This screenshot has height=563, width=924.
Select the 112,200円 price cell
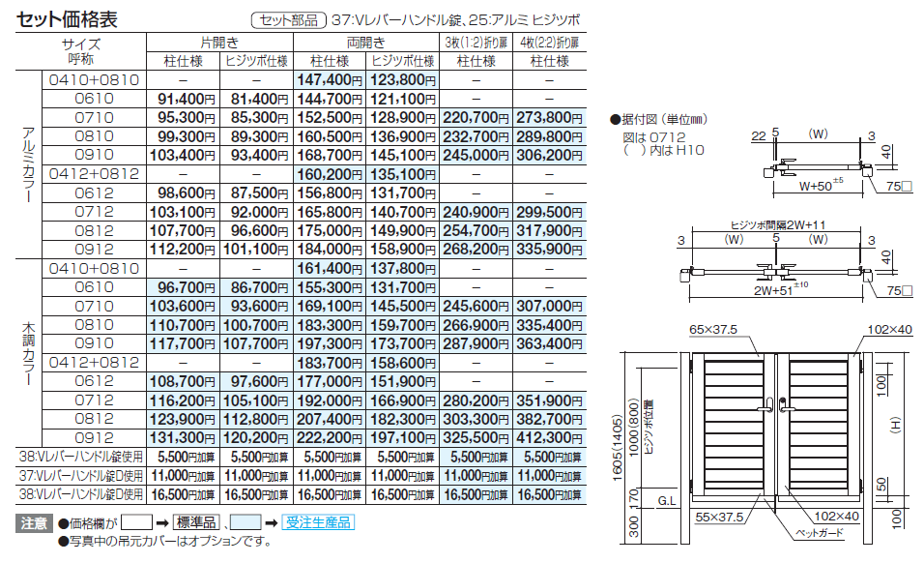[183, 250]
